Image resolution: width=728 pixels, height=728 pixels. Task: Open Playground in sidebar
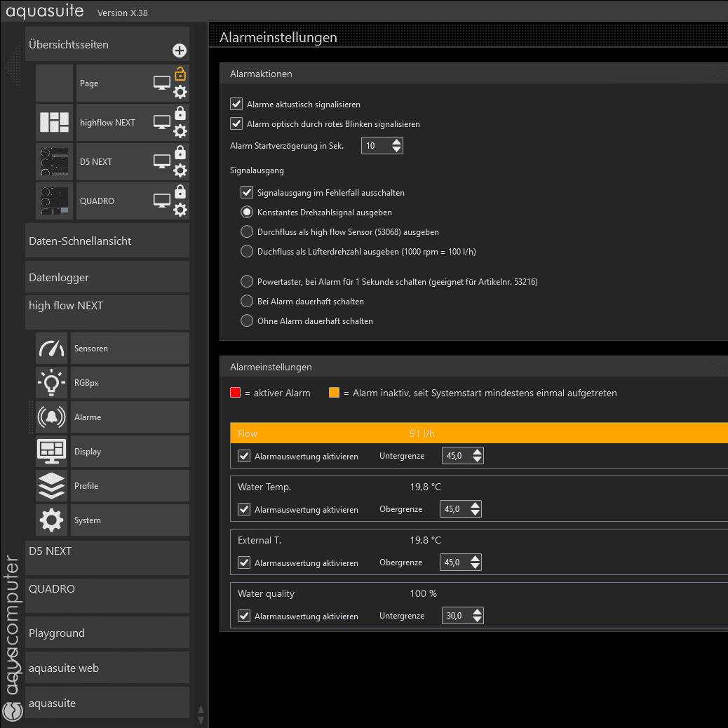[x=107, y=633]
